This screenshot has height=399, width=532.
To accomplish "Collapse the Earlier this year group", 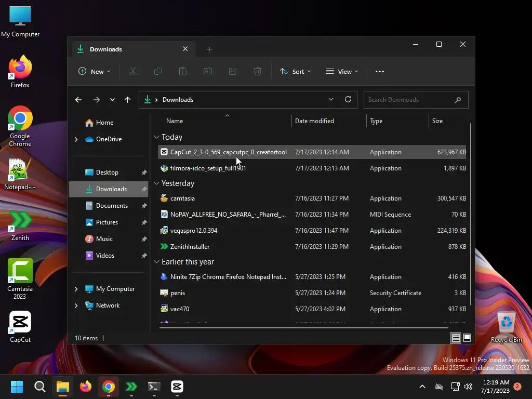I will tap(156, 262).
